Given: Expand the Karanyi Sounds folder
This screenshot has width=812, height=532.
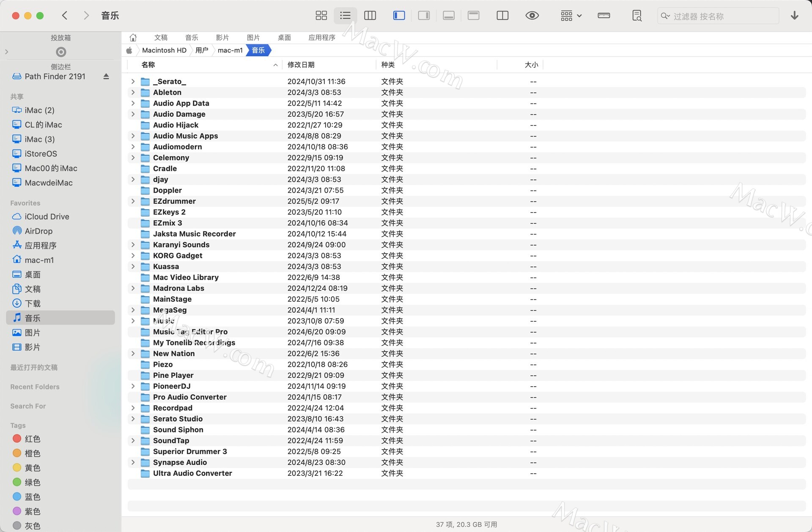Looking at the screenshot, I should coord(133,245).
